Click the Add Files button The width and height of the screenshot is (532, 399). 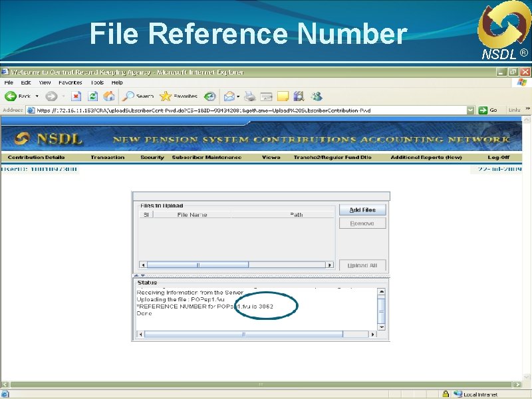(x=362, y=210)
